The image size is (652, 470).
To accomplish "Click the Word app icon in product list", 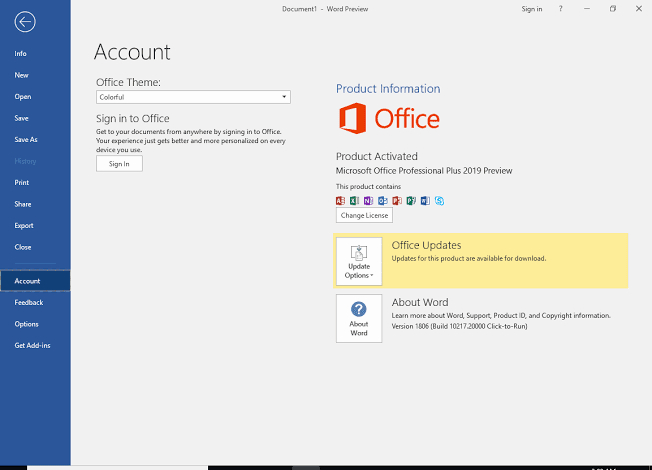I will (x=425, y=201).
